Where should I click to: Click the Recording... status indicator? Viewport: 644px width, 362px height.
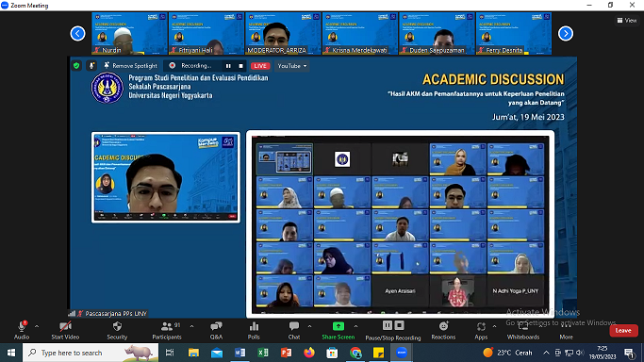(190, 66)
